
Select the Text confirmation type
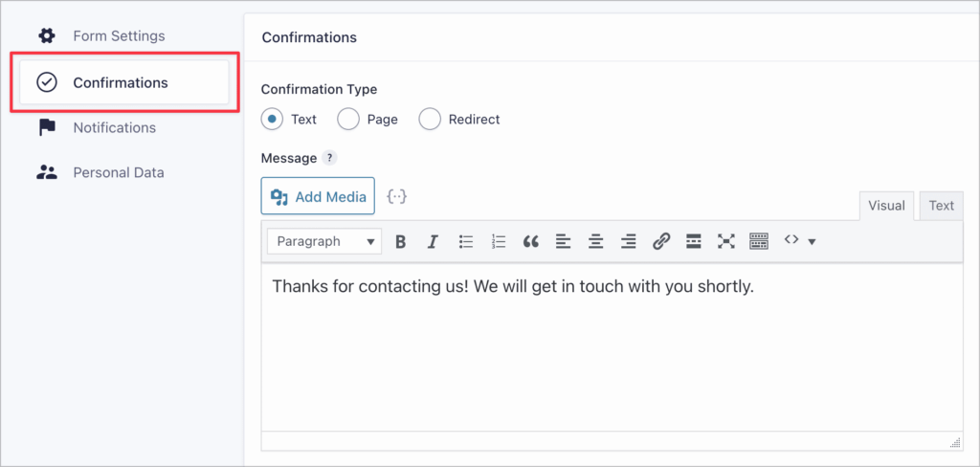point(273,120)
